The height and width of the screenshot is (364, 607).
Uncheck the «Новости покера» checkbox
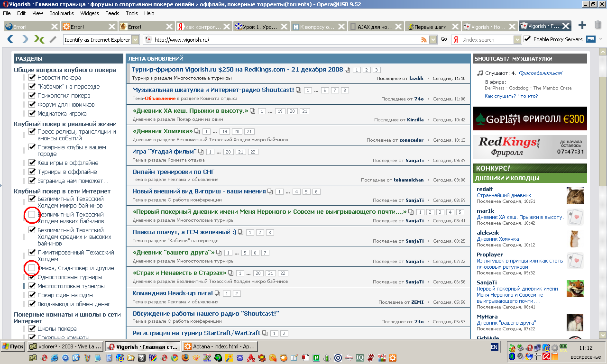(32, 77)
